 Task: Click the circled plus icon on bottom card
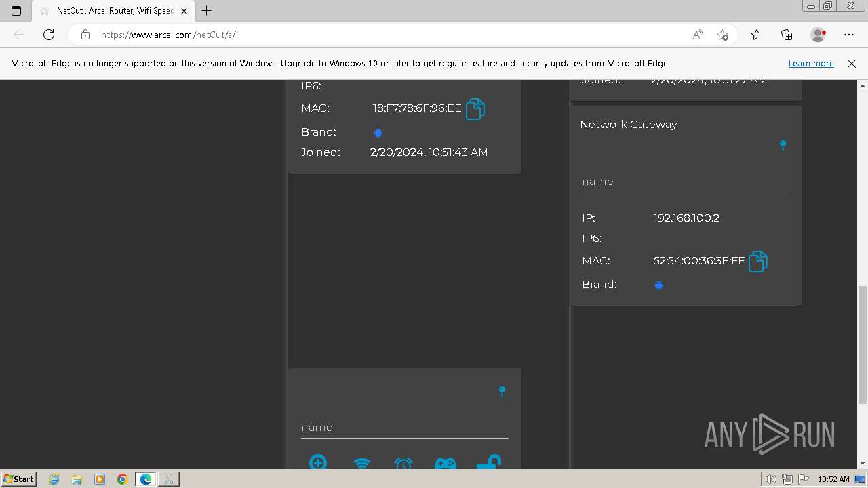[x=318, y=462]
